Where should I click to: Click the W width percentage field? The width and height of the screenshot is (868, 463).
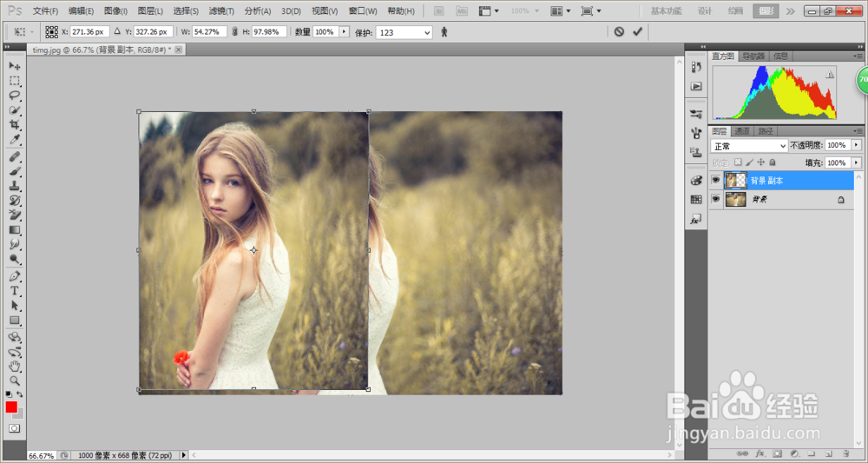tap(210, 31)
